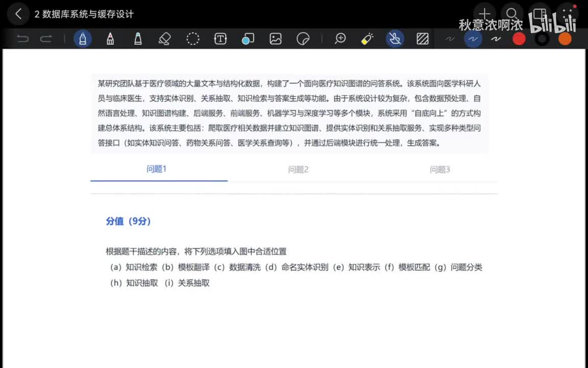Choose the thin stroke width
Image resolution: width=588 pixels, height=368 pixels.
click(x=450, y=39)
